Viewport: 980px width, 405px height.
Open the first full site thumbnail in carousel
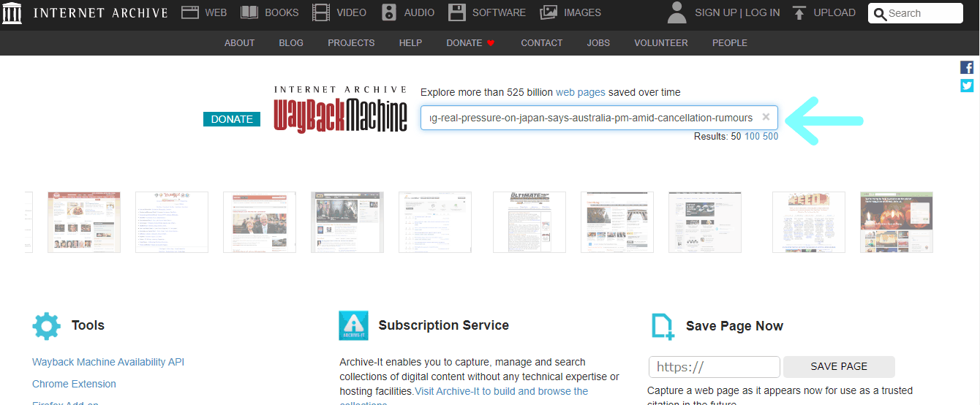coord(84,222)
